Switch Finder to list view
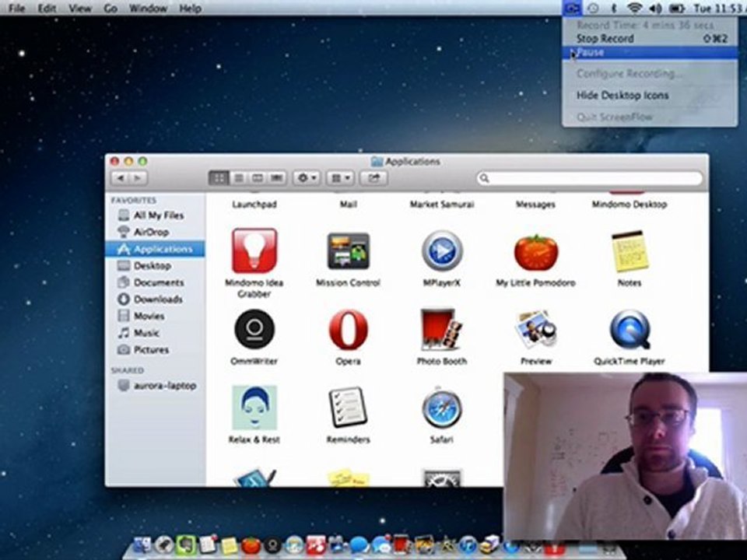The image size is (747, 560). (239, 178)
